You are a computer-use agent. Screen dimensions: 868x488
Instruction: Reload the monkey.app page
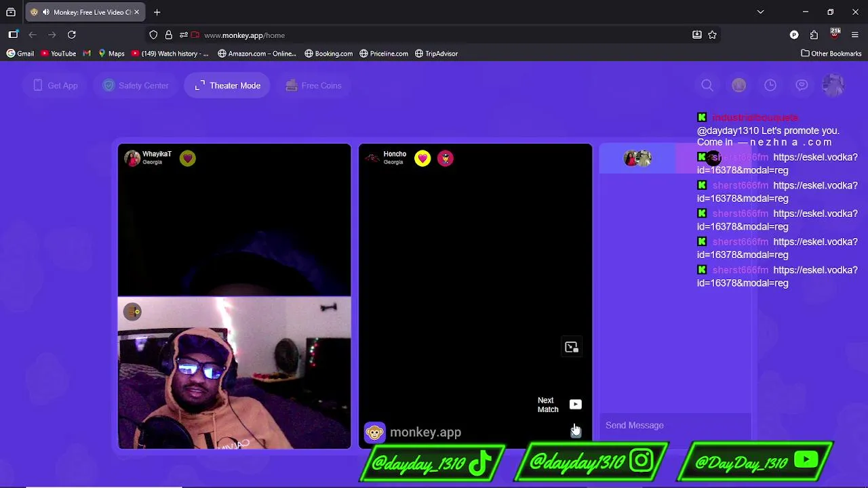coord(72,35)
